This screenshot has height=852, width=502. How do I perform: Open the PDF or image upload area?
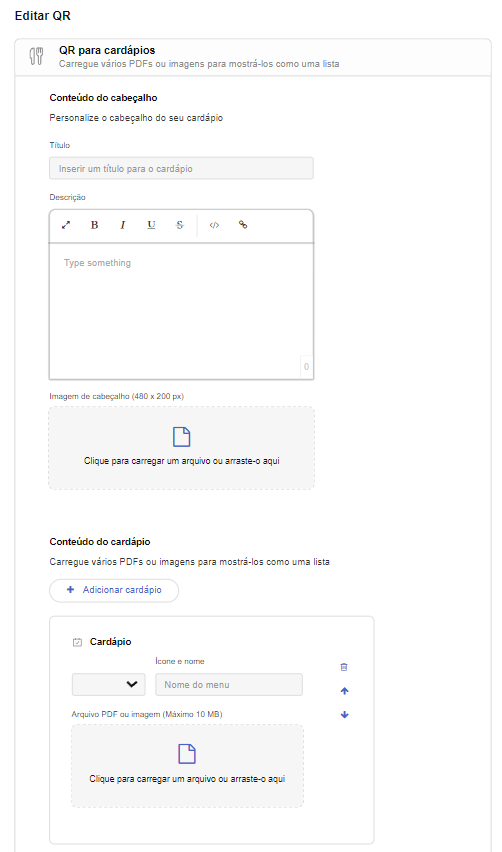click(x=187, y=766)
